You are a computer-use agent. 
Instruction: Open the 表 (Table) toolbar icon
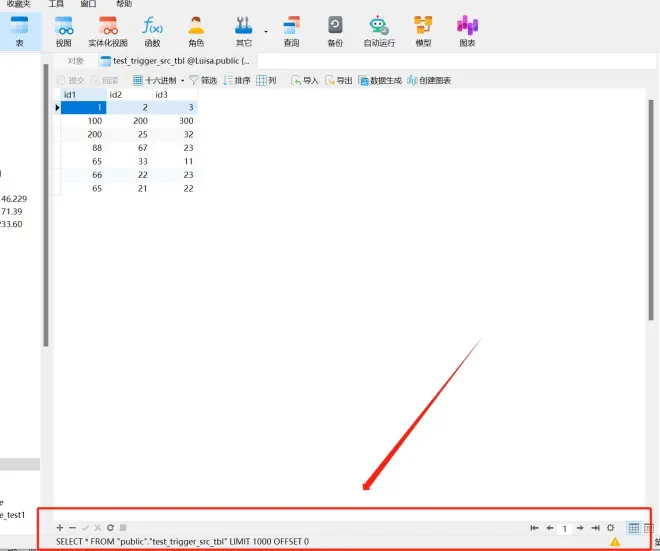pyautogui.click(x=19, y=31)
